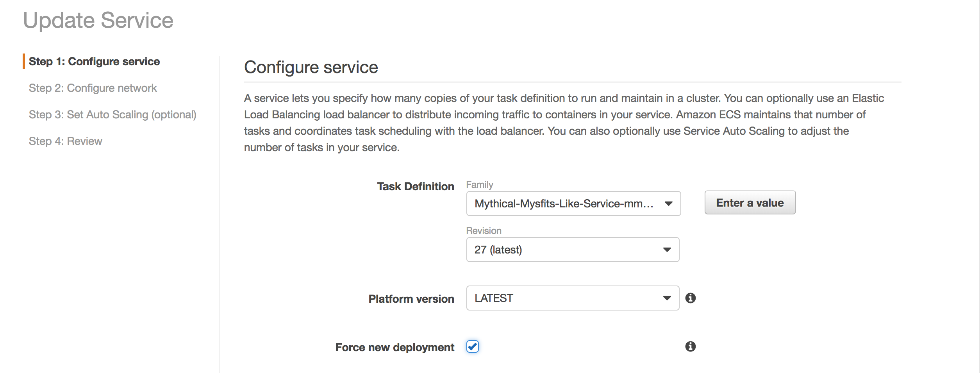Click the Force new deployment info icon

[x=690, y=346]
